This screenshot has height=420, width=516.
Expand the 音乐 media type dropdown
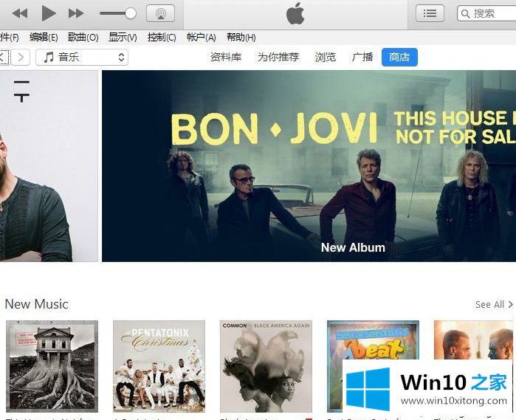(82, 58)
